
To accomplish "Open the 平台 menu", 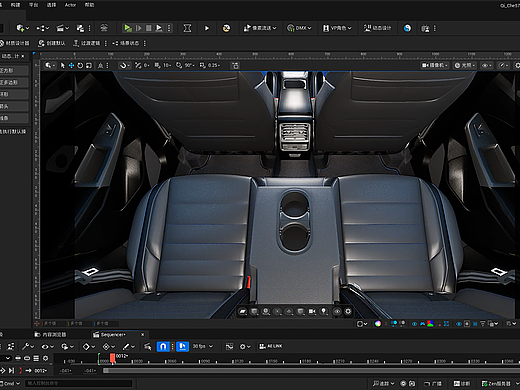I will click(33, 5).
